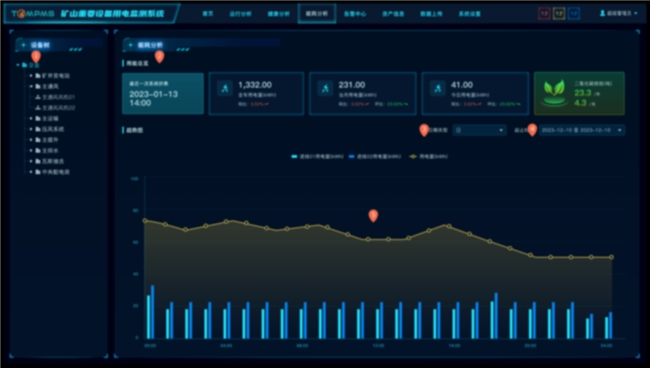Image resolution: width=650 pixels, height=368 pixels.
Task: Click the blue alarm count badge in header
Action: click(574, 14)
